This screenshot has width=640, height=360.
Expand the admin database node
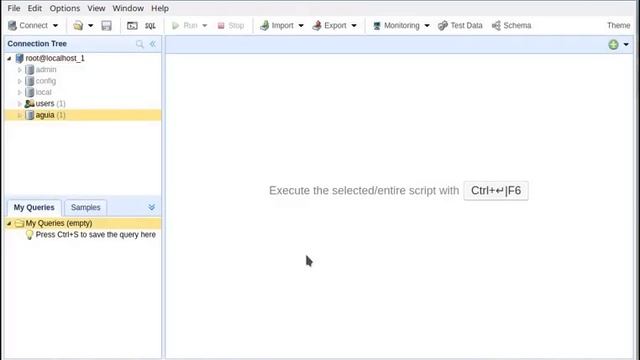click(x=19, y=70)
